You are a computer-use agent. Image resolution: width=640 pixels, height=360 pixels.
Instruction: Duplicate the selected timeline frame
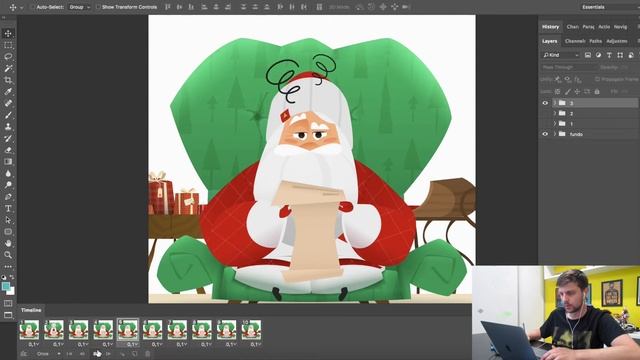(x=135, y=354)
